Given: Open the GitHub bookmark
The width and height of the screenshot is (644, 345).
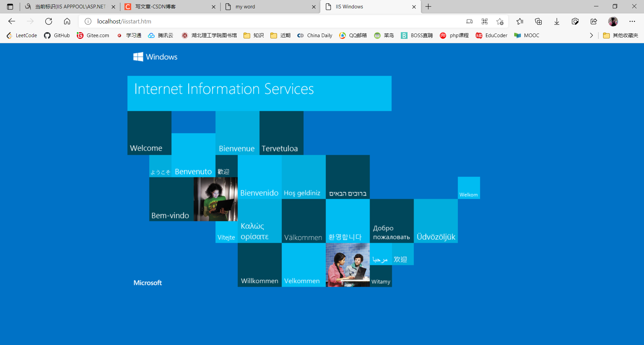Looking at the screenshot, I should pyautogui.click(x=57, y=35).
